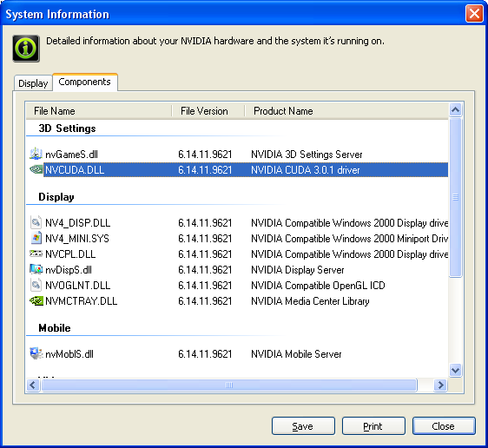The image size is (488, 448).
Task: Click the nvMoblS.dll computer icon
Action: pyautogui.click(x=36, y=353)
